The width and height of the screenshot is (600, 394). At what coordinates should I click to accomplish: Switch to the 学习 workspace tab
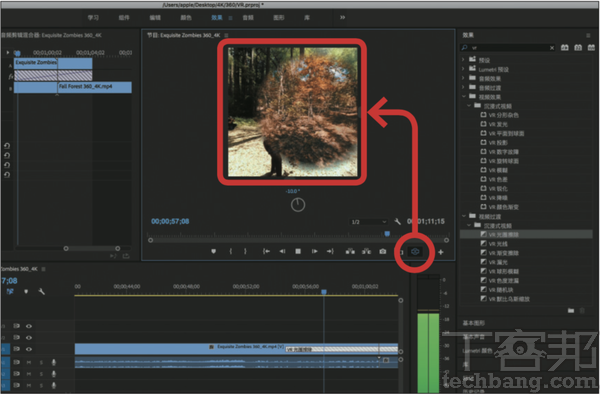(93, 18)
